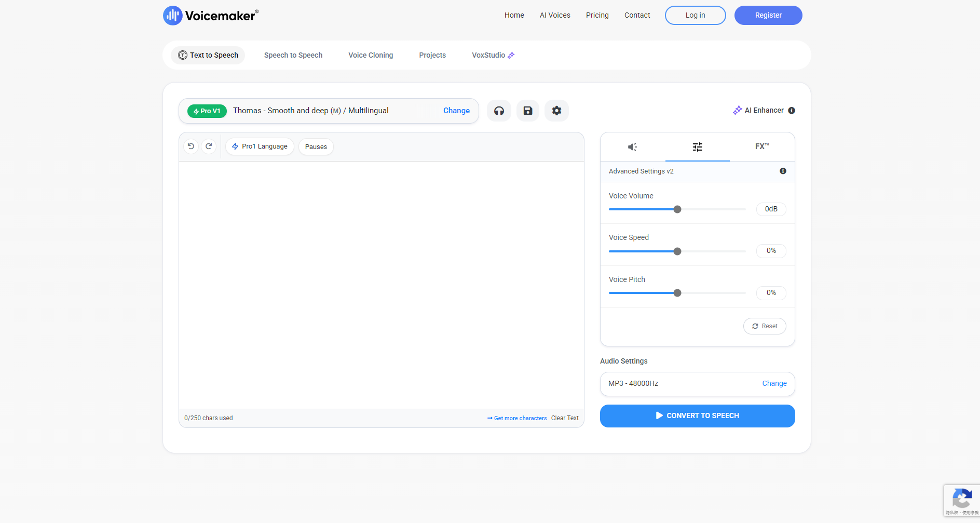Click the undo arrow icon

(191, 146)
